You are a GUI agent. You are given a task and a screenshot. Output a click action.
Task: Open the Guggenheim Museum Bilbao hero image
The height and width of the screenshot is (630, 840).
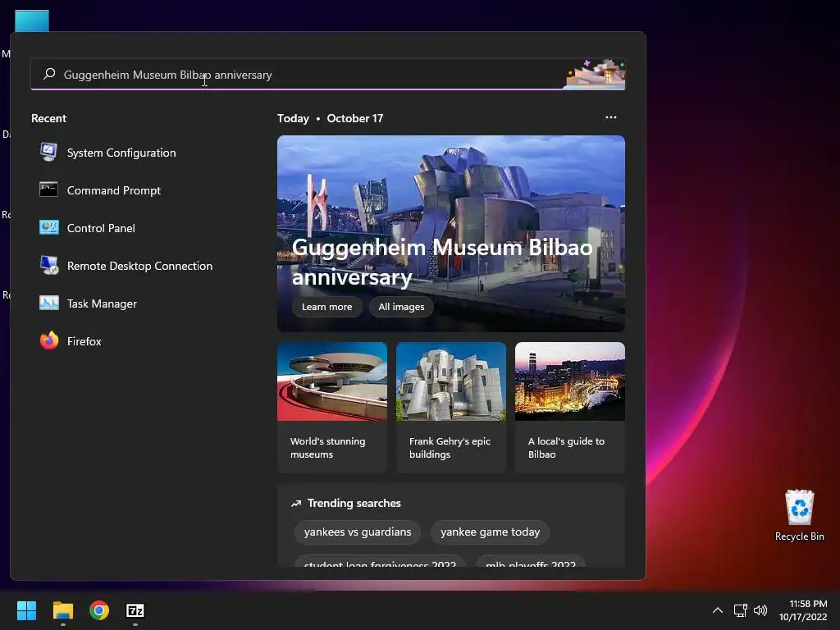tap(450, 233)
